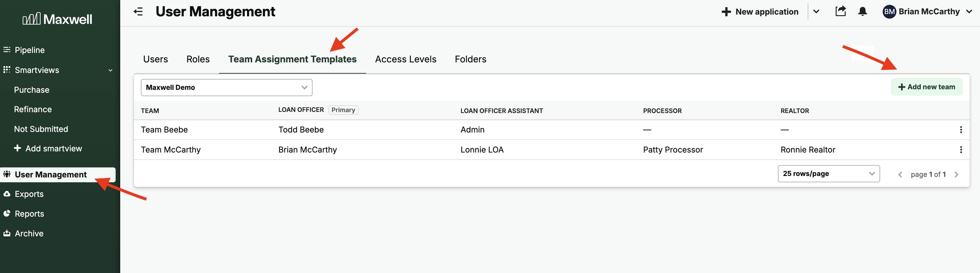This screenshot has height=273, width=980.
Task: Click Add new team button
Action: (926, 87)
